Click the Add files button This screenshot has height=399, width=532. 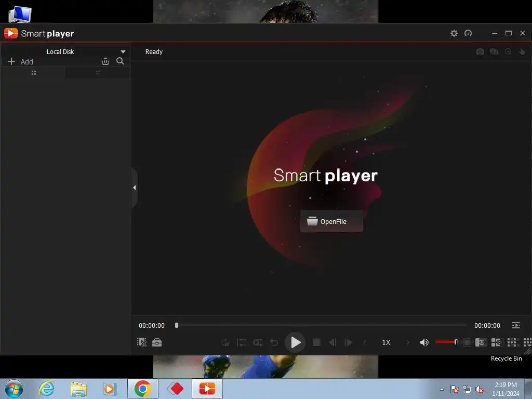[x=20, y=61]
